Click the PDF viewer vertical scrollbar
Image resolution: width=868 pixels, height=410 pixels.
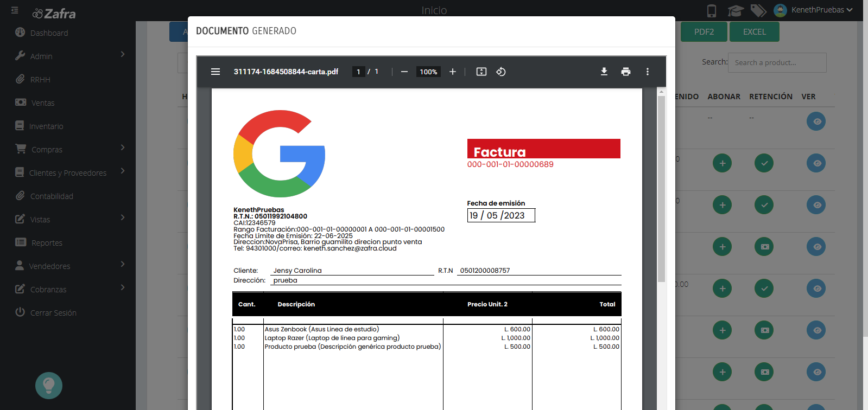pyautogui.click(x=661, y=190)
